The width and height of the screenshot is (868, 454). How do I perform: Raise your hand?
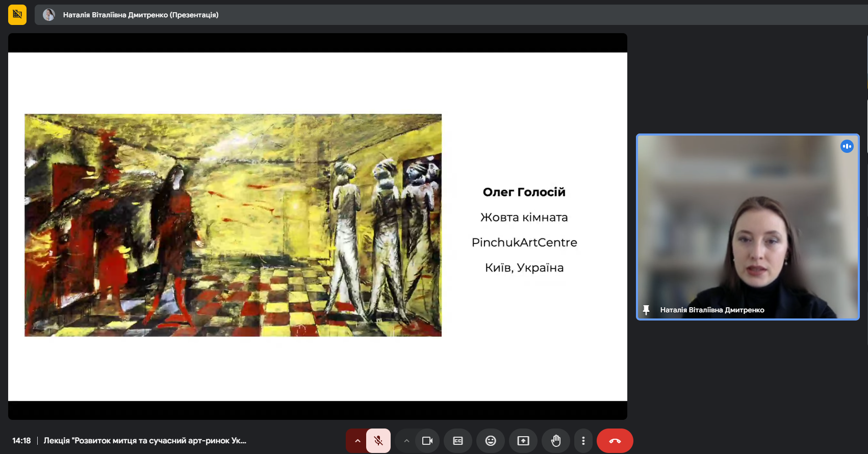(x=556, y=441)
